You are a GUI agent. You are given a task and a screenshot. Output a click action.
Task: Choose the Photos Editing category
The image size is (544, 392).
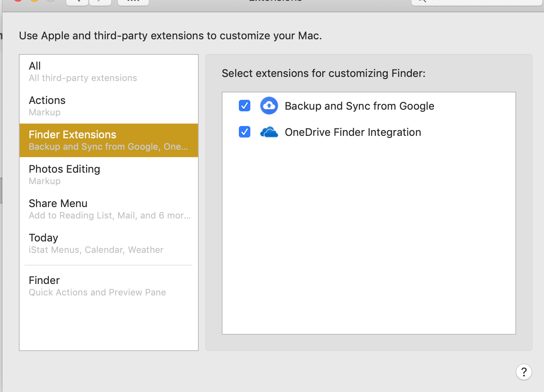tap(109, 175)
